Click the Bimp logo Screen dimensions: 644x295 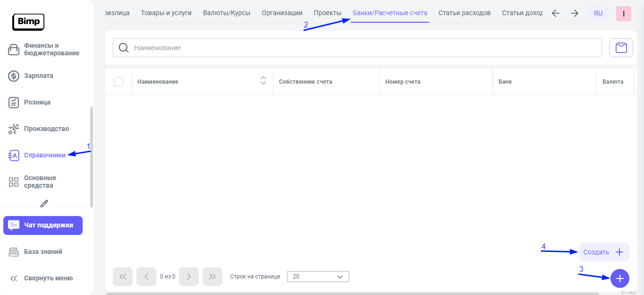coord(28,22)
